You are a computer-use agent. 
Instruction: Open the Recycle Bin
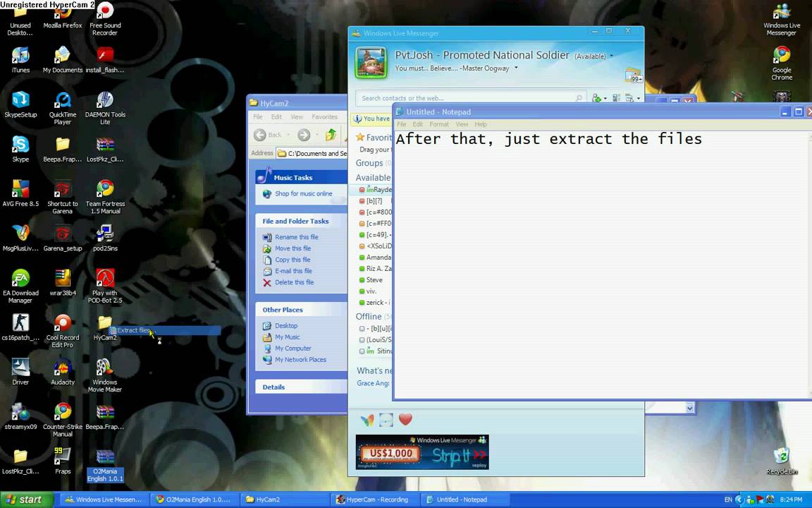[782, 461]
